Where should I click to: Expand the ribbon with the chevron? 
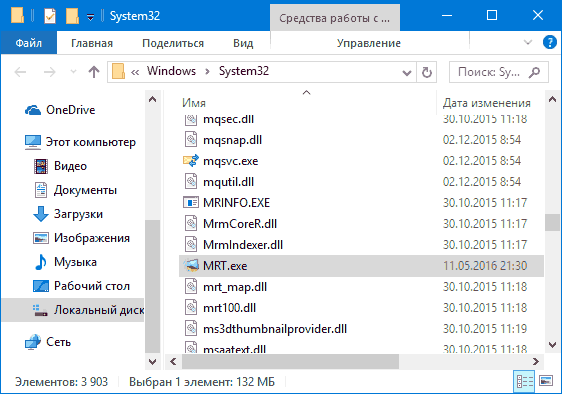pyautogui.click(x=528, y=42)
